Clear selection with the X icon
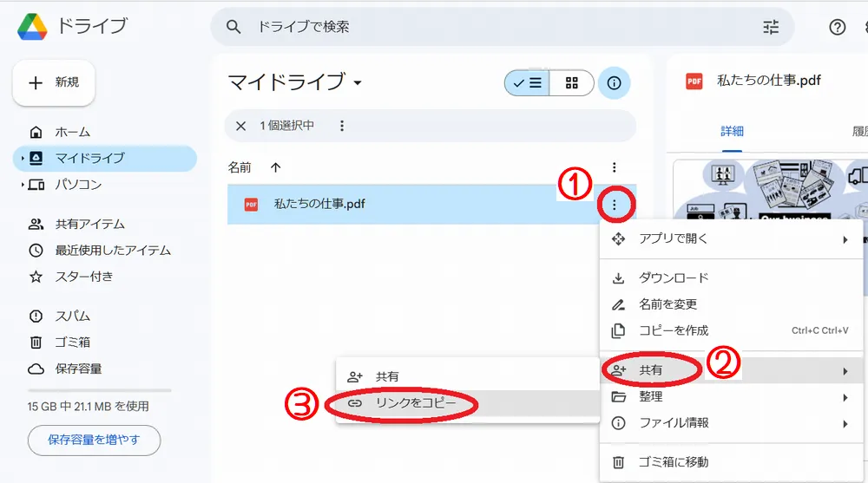The width and height of the screenshot is (868, 483). 241,126
